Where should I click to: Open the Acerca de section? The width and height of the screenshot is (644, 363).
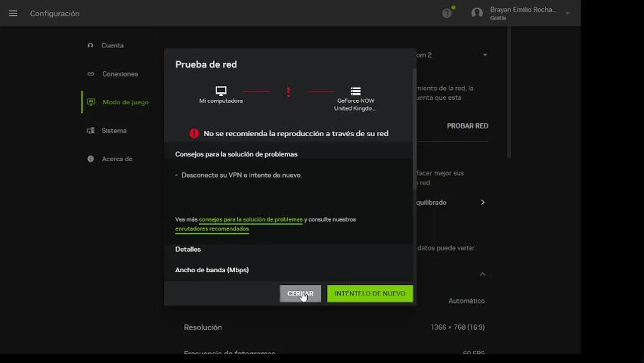pos(117,159)
